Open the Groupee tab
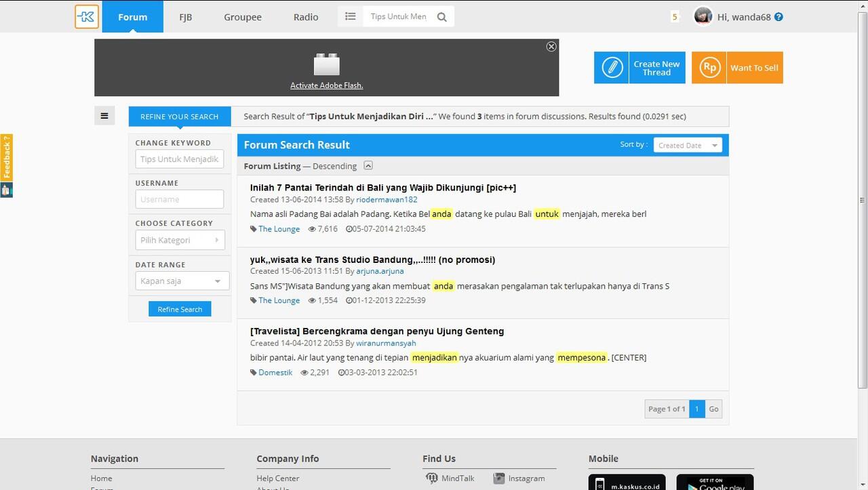Screen dimensions: 868x490 coord(243,17)
